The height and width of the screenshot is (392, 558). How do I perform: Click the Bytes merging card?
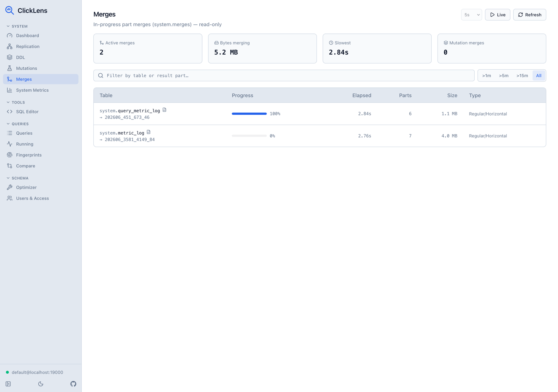pos(262,49)
